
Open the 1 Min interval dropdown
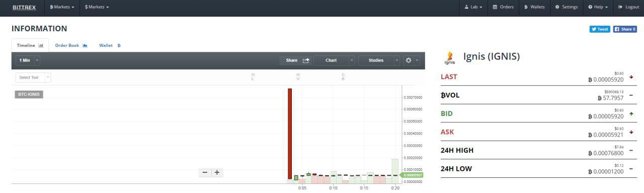28,60
